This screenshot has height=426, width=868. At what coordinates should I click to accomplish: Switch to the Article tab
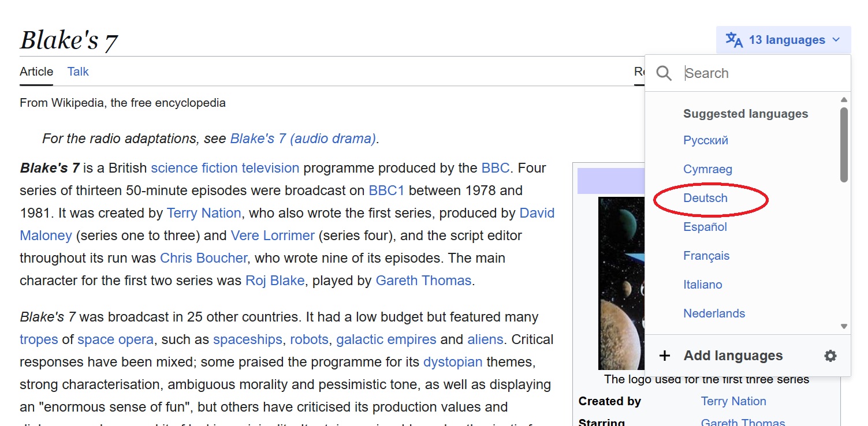pos(36,72)
